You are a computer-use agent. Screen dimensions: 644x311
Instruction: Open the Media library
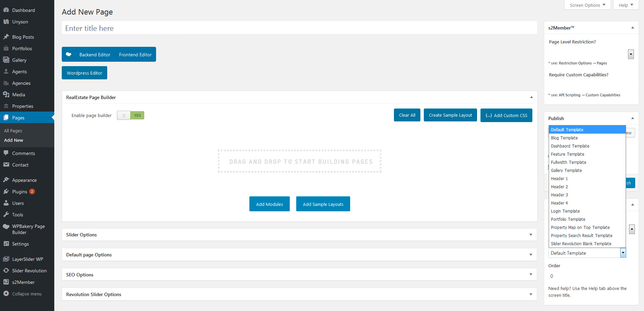(18, 94)
